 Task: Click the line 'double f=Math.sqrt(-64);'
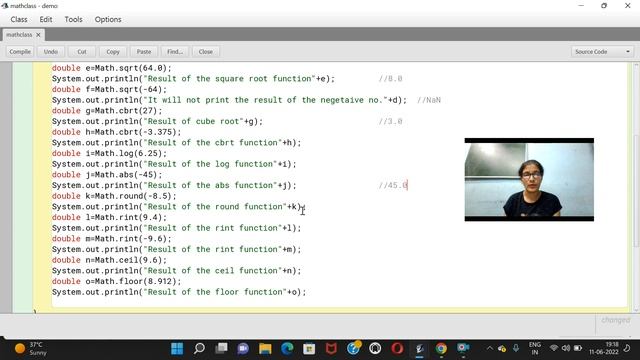109,89
